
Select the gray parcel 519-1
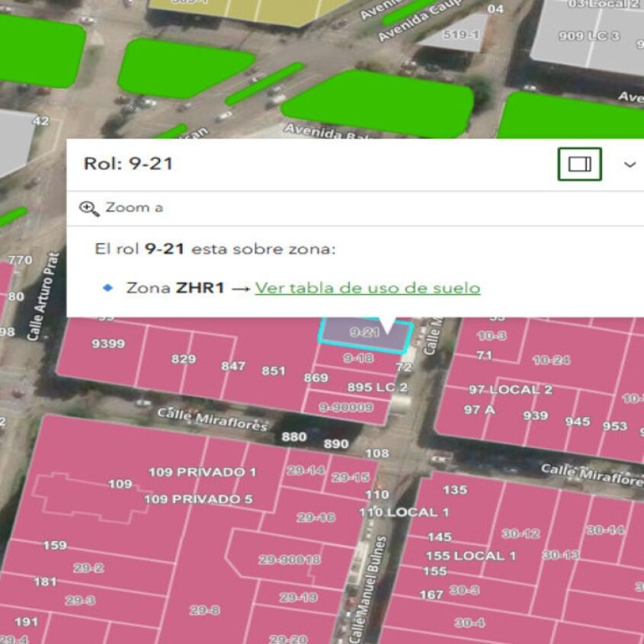[x=461, y=34]
